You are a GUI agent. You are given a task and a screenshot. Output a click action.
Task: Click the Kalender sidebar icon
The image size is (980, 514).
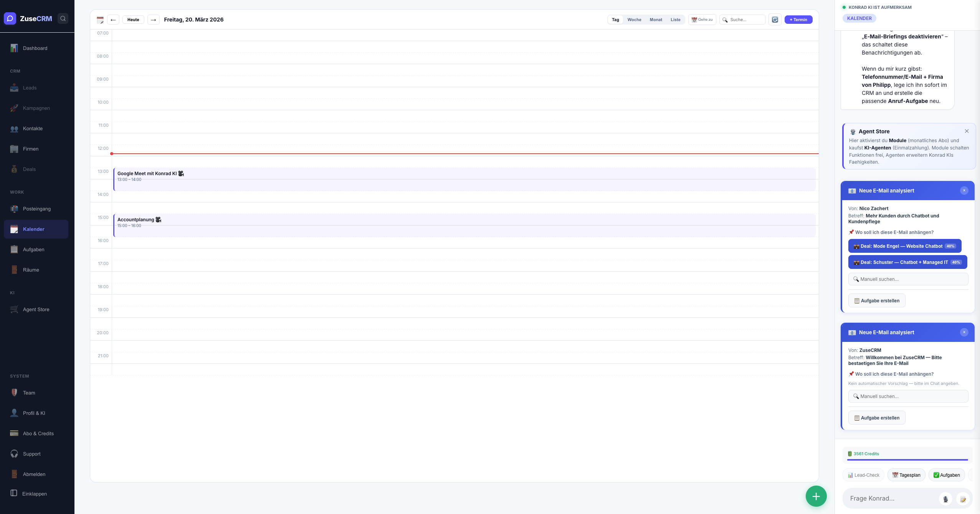point(14,229)
